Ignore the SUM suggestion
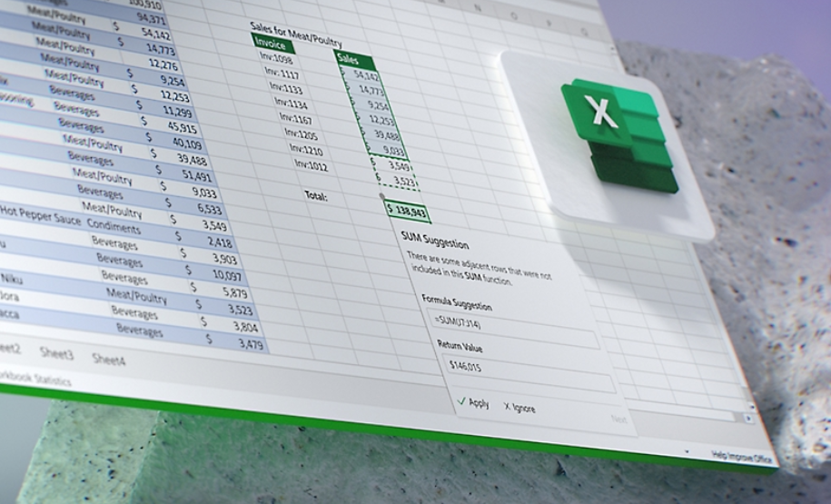Image resolution: width=831 pixels, height=504 pixels. 519,408
